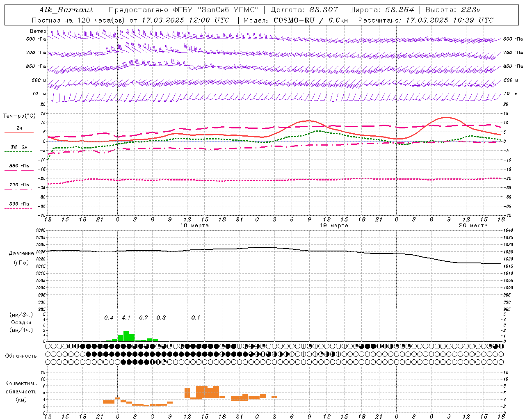The image size is (525, 420).
Task: Click the forecast start time 17.03.2025 12:00 UTC
Action: pos(185,20)
